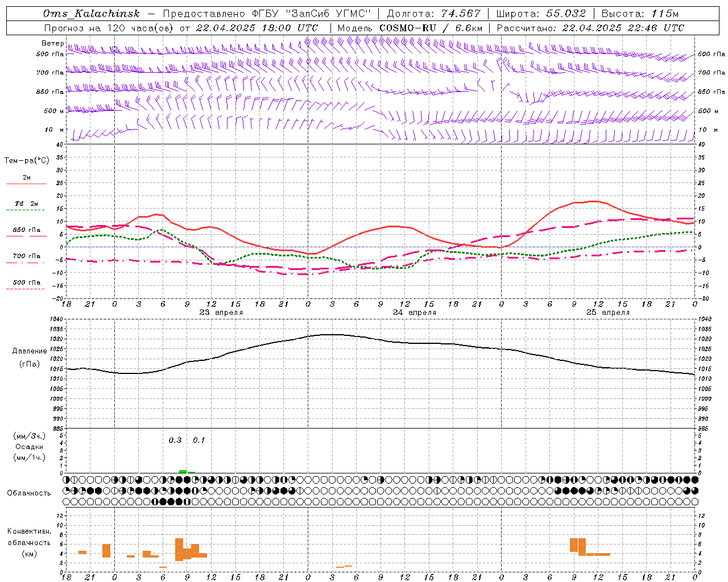This screenshot has width=728, height=582.
Task: Click the precipitation value 0.3
Action: pyautogui.click(x=175, y=440)
